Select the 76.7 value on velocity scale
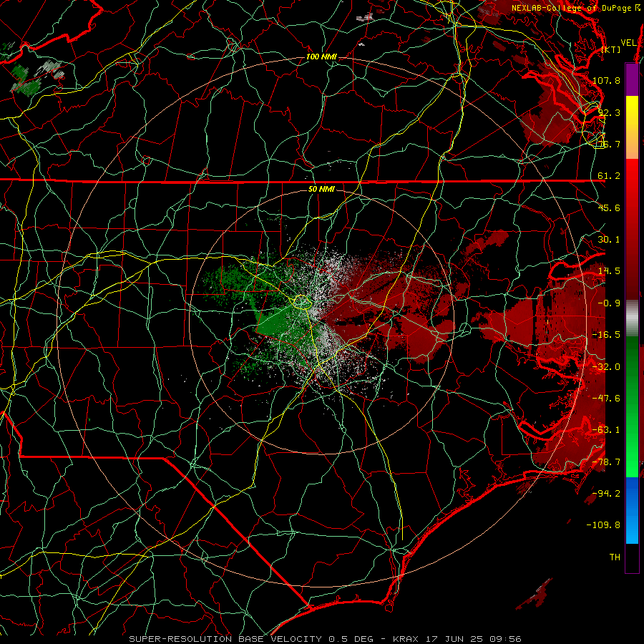The image size is (644, 644). pyautogui.click(x=609, y=144)
